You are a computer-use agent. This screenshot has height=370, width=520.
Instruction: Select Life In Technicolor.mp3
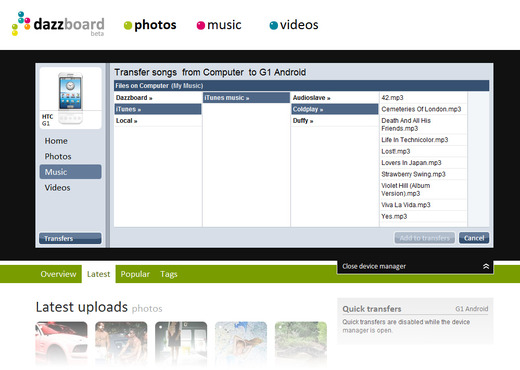[x=423, y=140]
